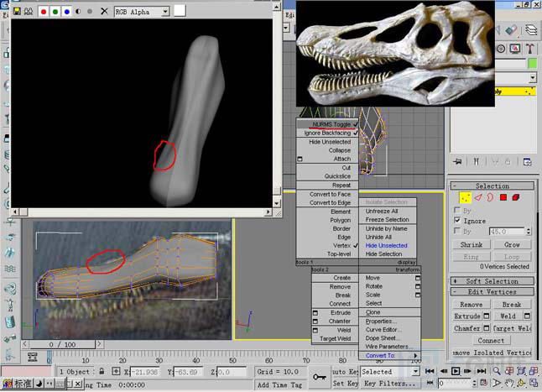Select Vertex sub-object level icon
The image size is (542, 392).
tap(466, 198)
